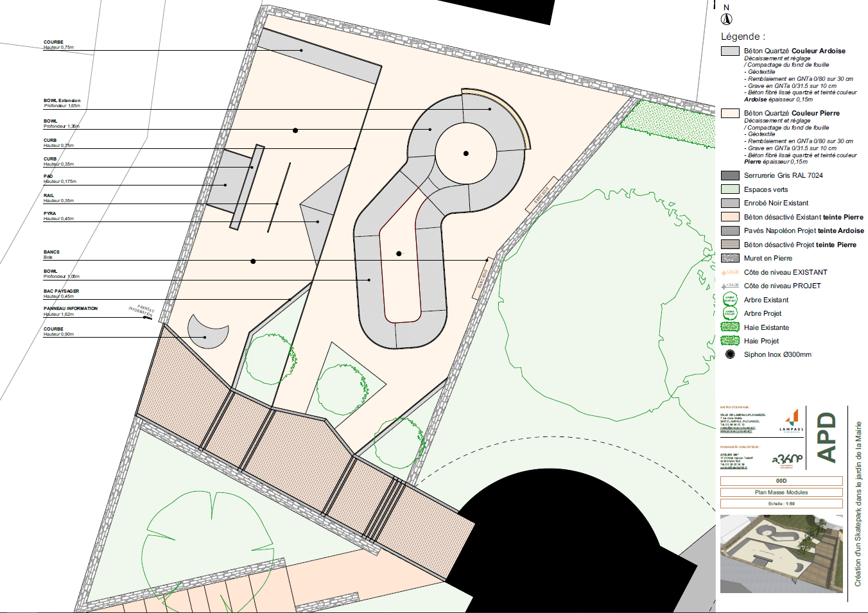This screenshot has height=613, width=868.
Task: Click the Echelle 1:50 scale box
Action: [781, 504]
